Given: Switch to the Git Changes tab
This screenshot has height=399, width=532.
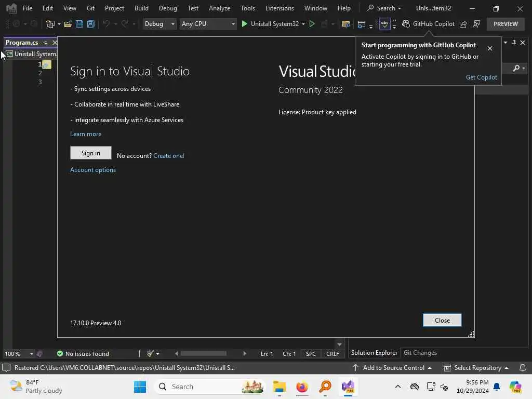Looking at the screenshot, I should pos(420,353).
